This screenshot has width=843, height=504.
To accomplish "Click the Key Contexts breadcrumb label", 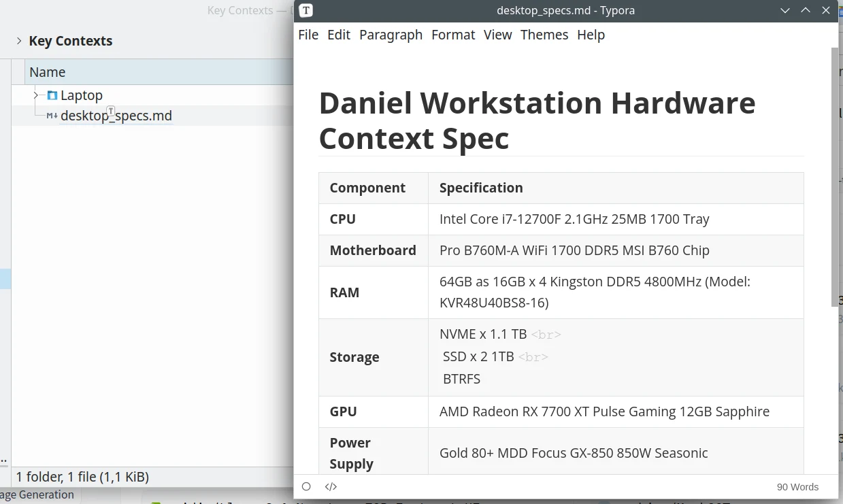I will coord(71,41).
